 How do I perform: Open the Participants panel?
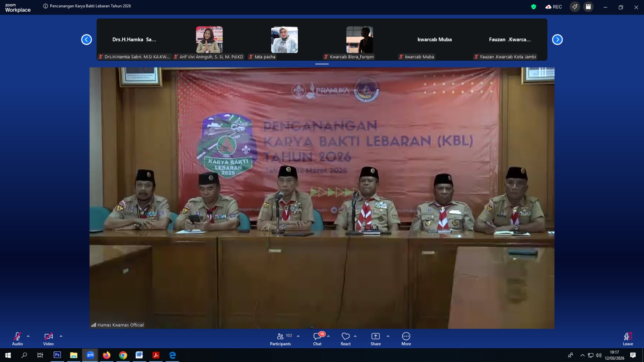coord(281,339)
